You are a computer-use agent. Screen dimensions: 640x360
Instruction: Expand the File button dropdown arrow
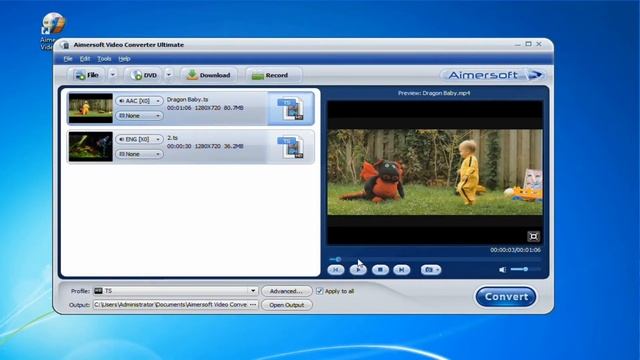tap(113, 75)
